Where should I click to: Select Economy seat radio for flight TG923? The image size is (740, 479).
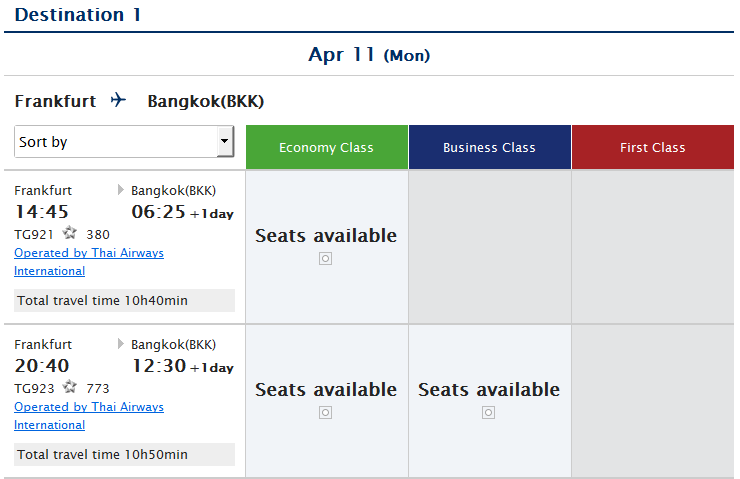tap(326, 412)
